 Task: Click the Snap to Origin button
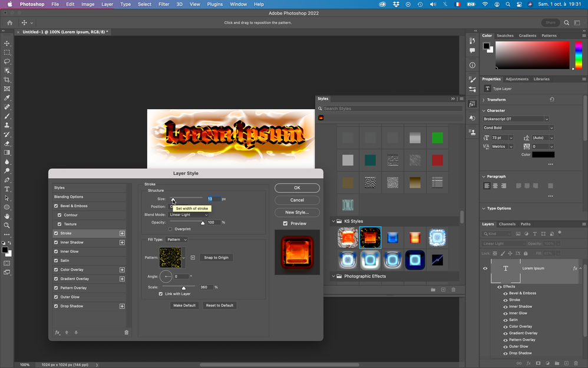(216, 258)
